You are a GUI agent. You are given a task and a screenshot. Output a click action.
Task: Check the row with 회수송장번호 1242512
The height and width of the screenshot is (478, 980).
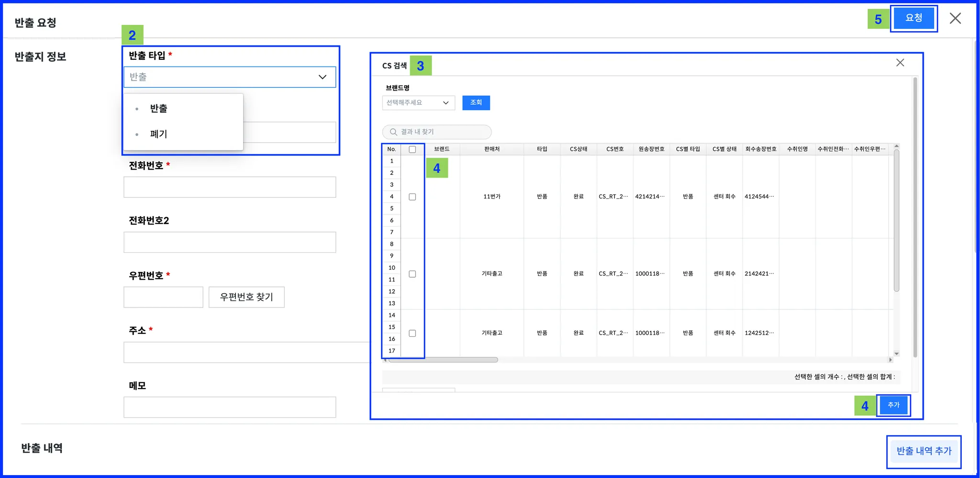[x=412, y=333]
